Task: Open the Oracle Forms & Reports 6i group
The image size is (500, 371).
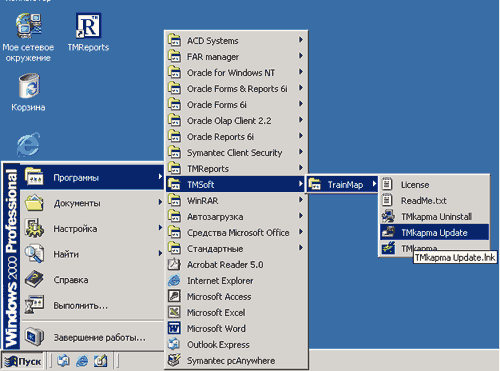Action: 236,88
